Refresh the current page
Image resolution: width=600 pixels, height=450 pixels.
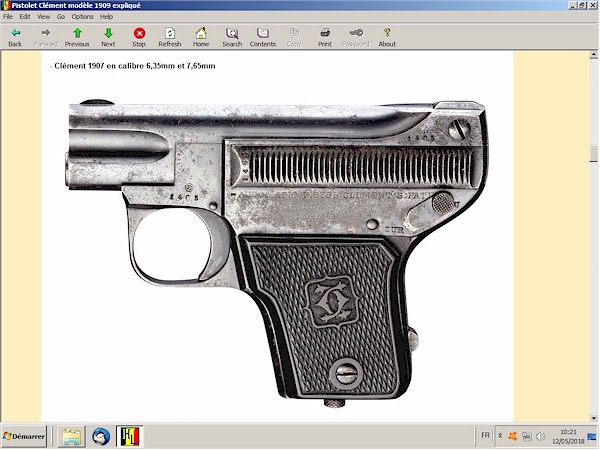tap(170, 38)
